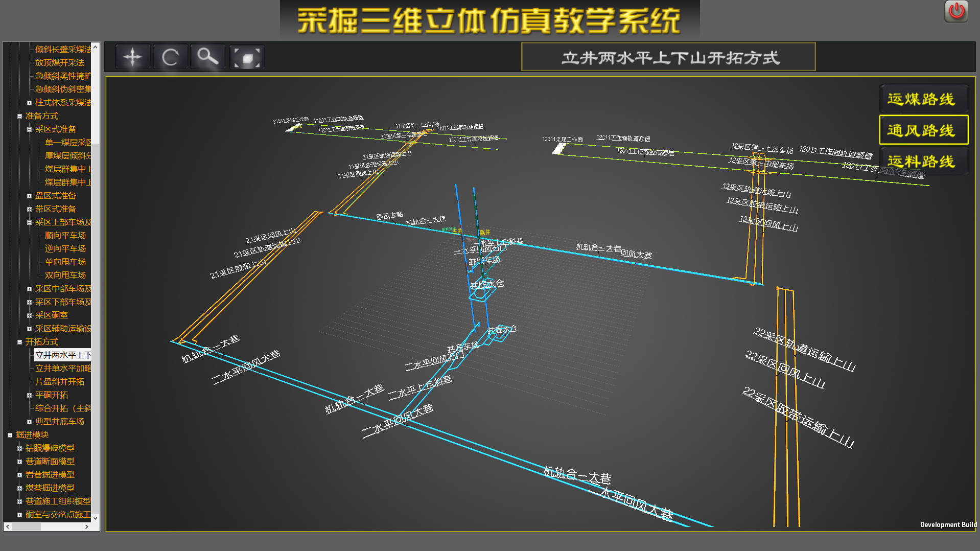Click the down arrow on the sidebar scrollbar
Viewport: 980px width, 551px height.
96,517
